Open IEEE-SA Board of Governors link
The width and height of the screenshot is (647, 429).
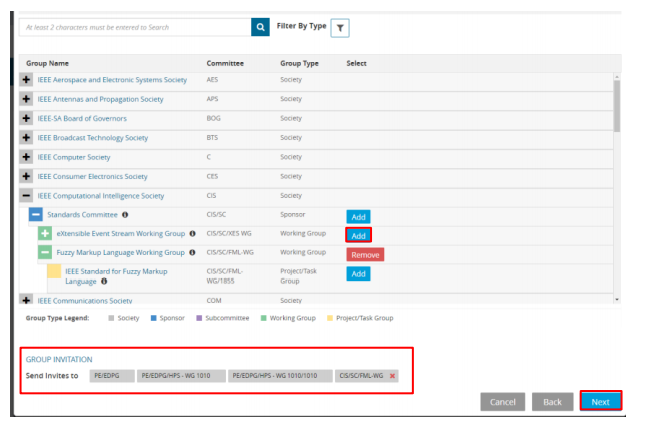click(x=82, y=118)
